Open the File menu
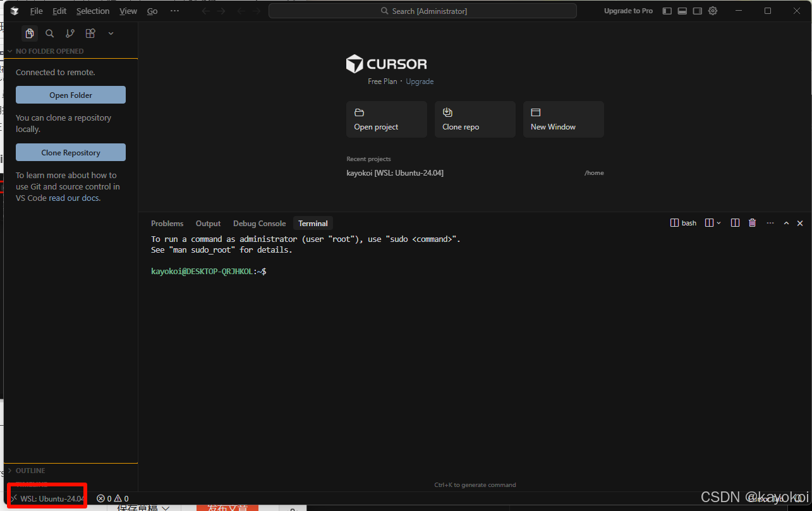Image resolution: width=812 pixels, height=511 pixels. [37, 11]
